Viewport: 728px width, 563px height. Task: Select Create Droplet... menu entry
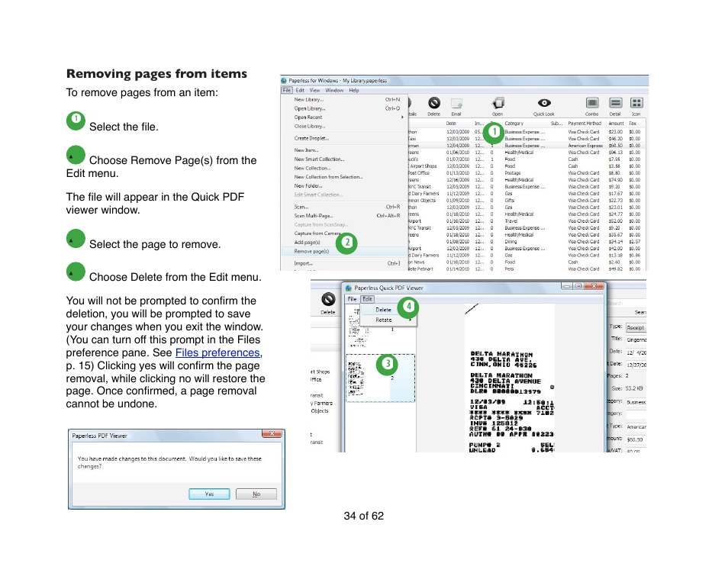[x=344, y=138]
